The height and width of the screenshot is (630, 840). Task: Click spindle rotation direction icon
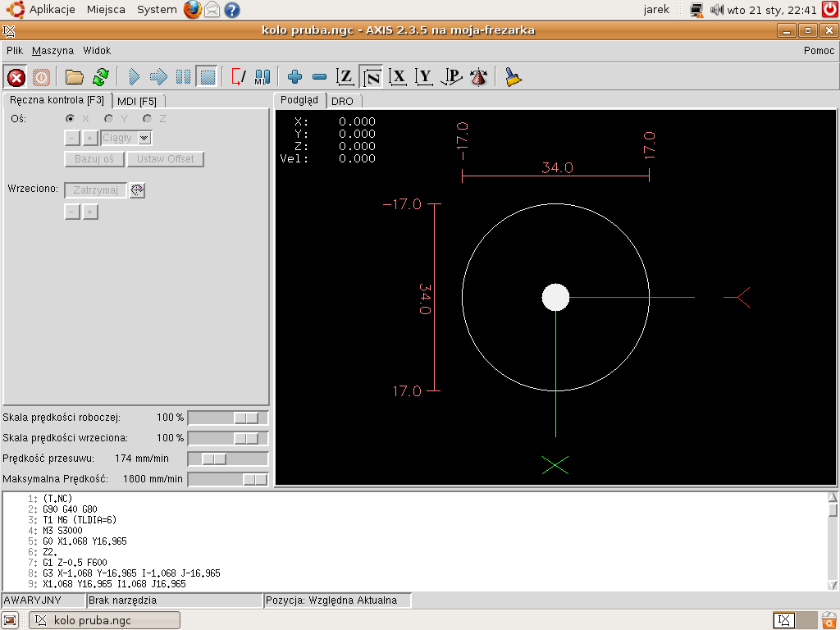(x=137, y=190)
